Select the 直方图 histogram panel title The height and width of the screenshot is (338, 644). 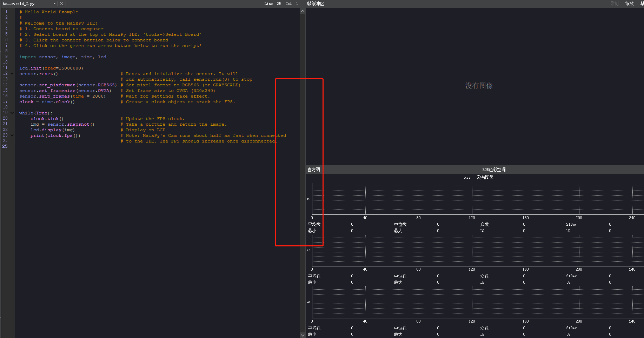click(x=314, y=170)
